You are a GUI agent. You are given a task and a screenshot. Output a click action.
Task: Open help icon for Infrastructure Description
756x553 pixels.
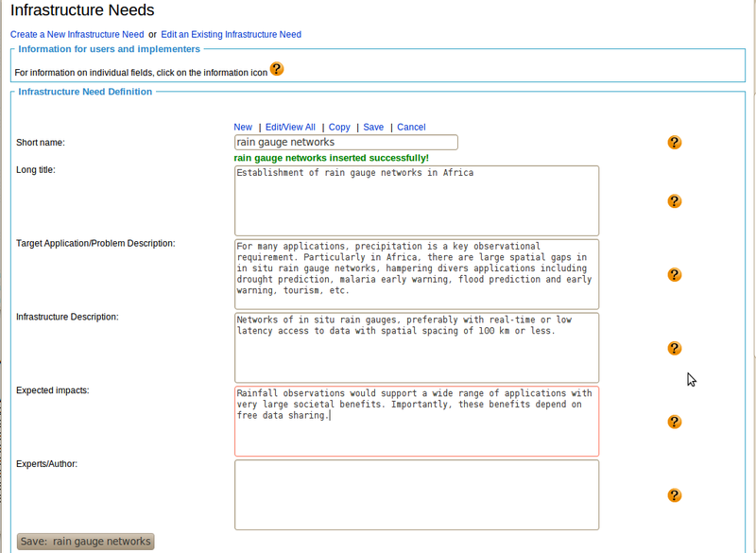click(x=674, y=348)
